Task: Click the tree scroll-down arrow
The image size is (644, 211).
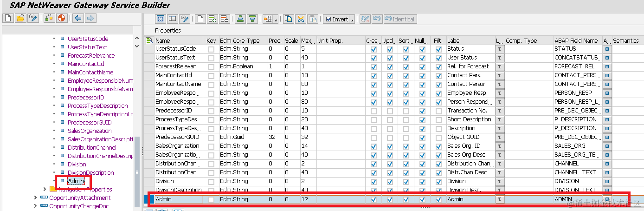Action: pos(136,46)
